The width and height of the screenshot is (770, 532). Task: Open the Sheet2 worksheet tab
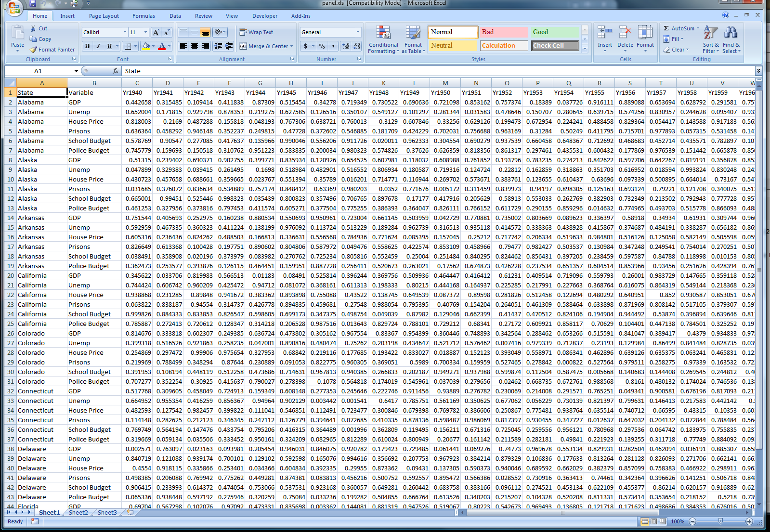click(x=78, y=512)
